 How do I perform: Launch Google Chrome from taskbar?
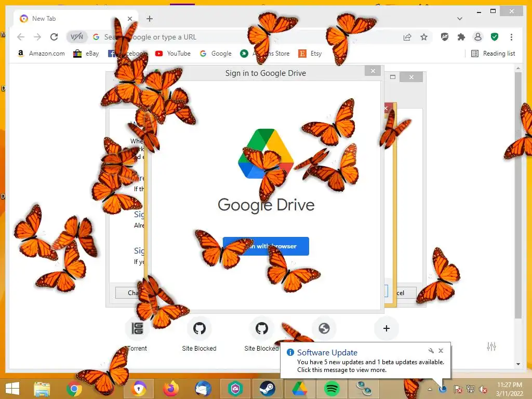74,389
